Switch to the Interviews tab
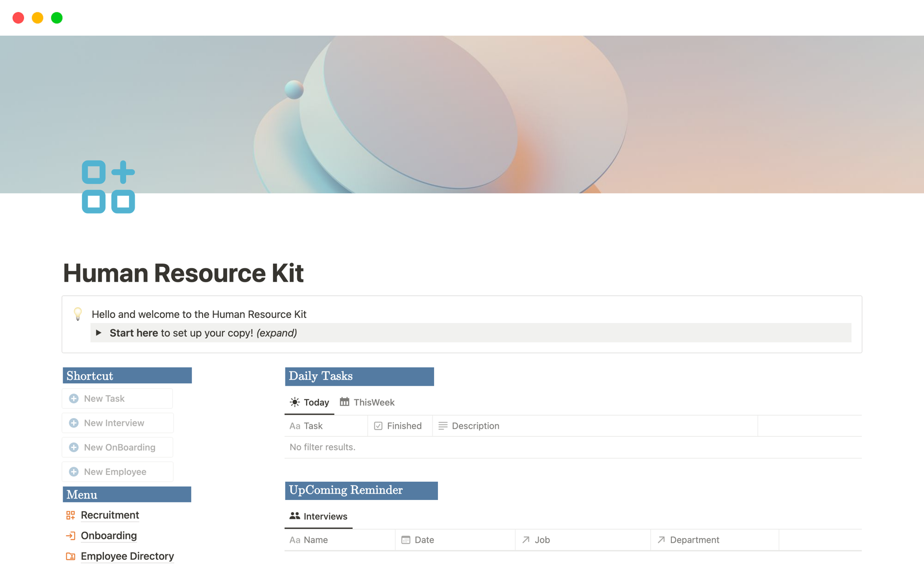The height and width of the screenshot is (578, 924). point(325,516)
